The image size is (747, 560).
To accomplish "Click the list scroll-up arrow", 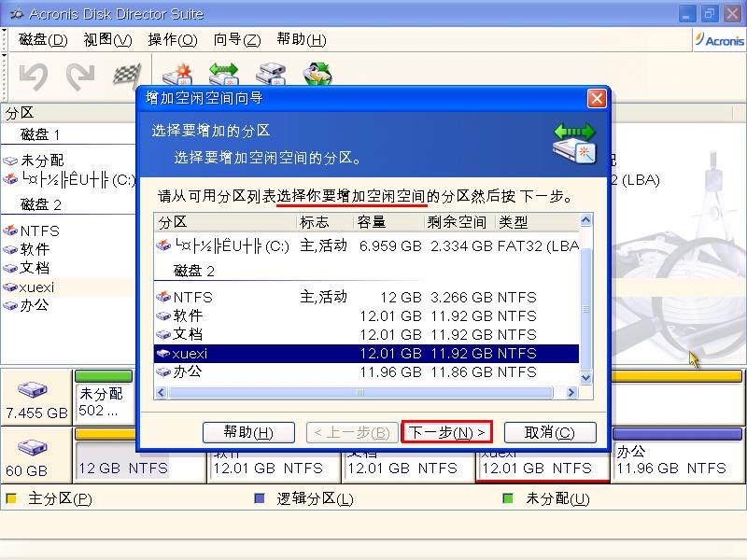I will [586, 220].
